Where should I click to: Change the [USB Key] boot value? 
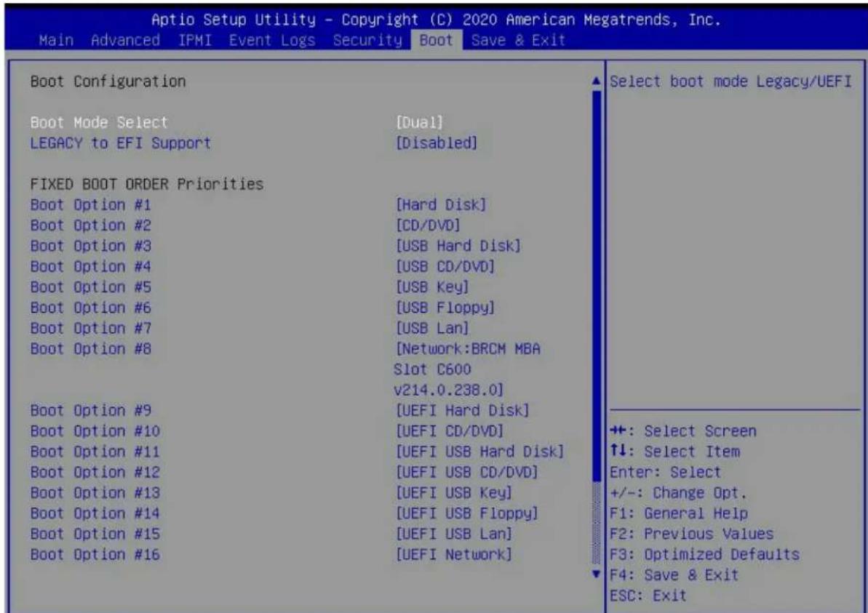tap(431, 287)
